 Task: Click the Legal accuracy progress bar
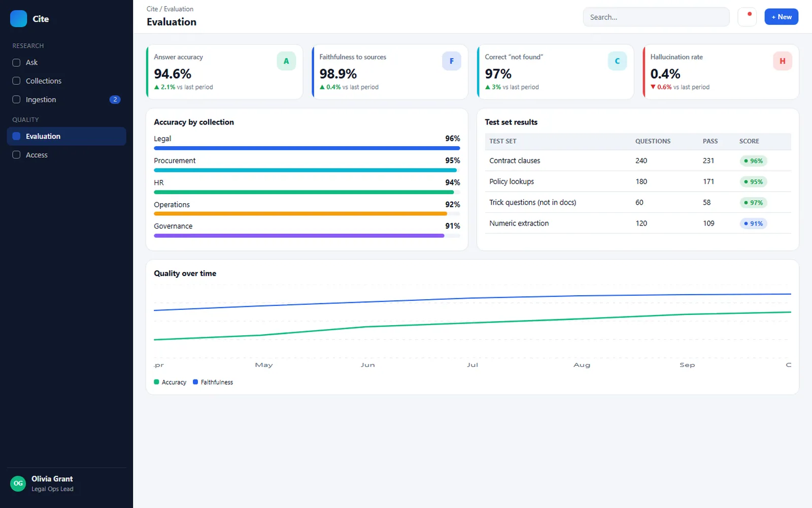tap(307, 148)
